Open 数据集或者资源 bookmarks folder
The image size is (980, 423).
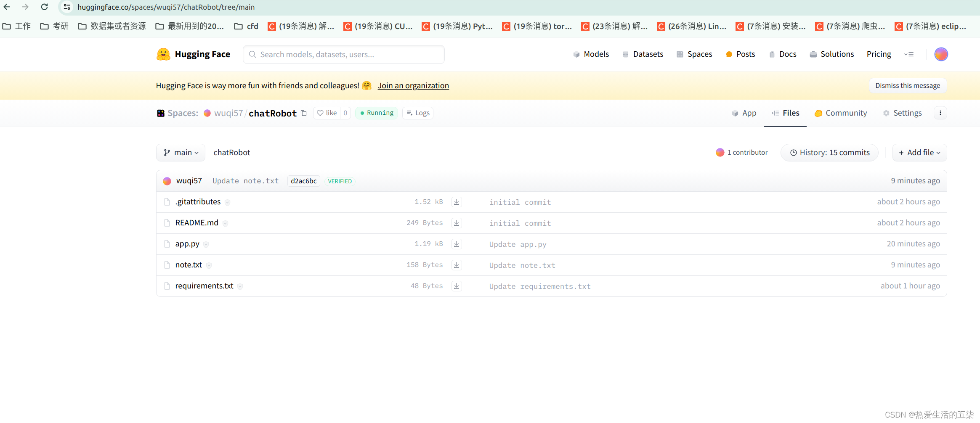112,26
